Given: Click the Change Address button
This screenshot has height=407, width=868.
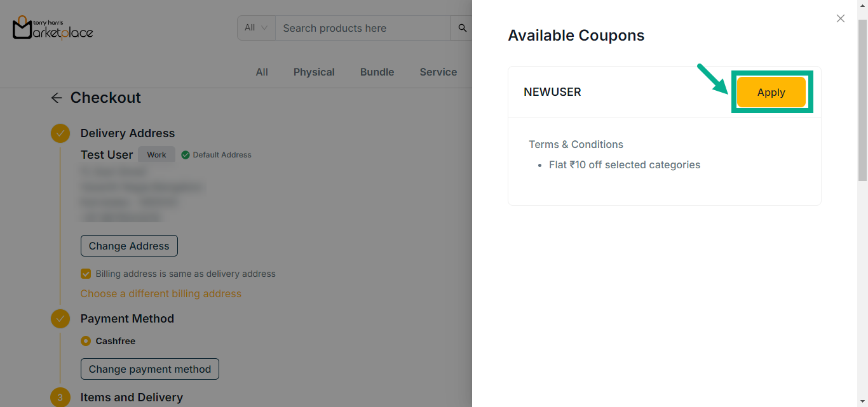Looking at the screenshot, I should (129, 246).
